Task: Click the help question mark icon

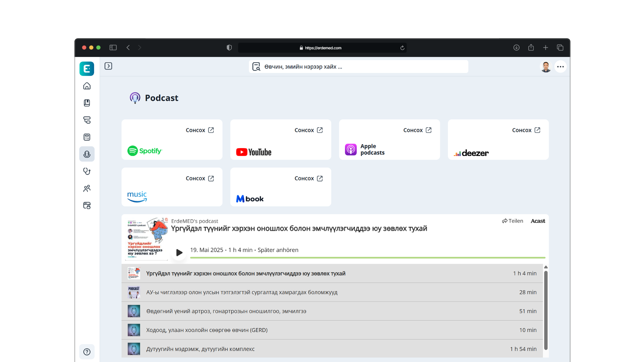Action: (87, 352)
